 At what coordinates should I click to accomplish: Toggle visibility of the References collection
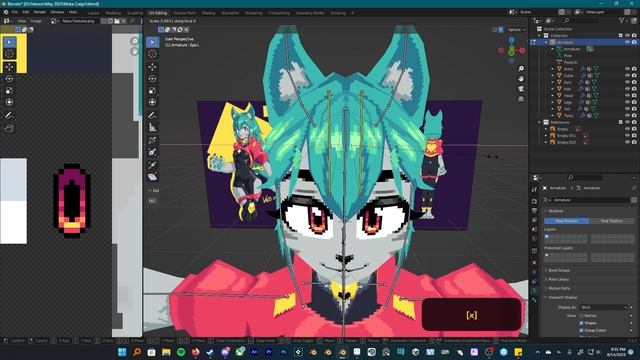point(627,122)
